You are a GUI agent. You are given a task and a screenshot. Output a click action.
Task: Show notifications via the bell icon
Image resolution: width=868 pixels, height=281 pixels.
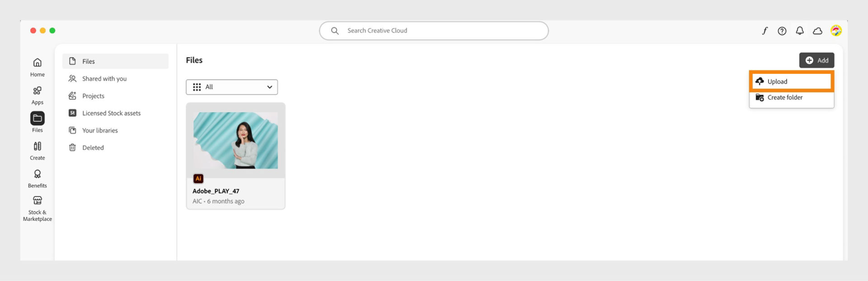(x=800, y=31)
